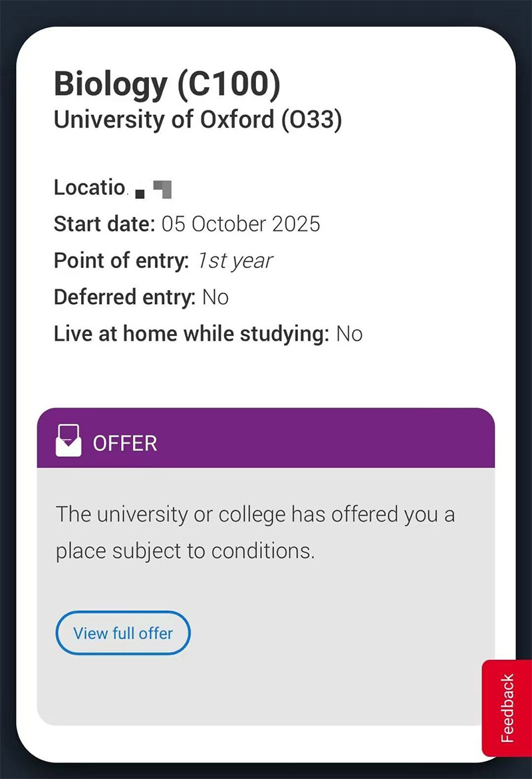Click No value for Live at home
532x779 pixels.
coord(350,335)
